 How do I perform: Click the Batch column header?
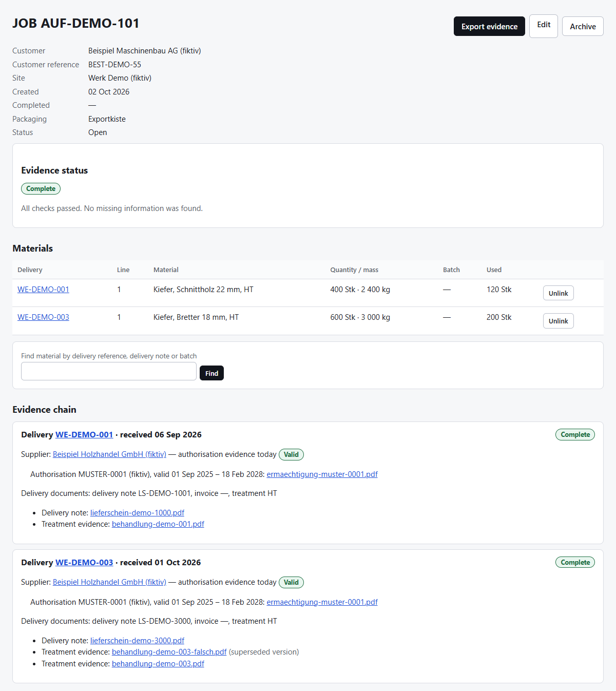coord(451,270)
